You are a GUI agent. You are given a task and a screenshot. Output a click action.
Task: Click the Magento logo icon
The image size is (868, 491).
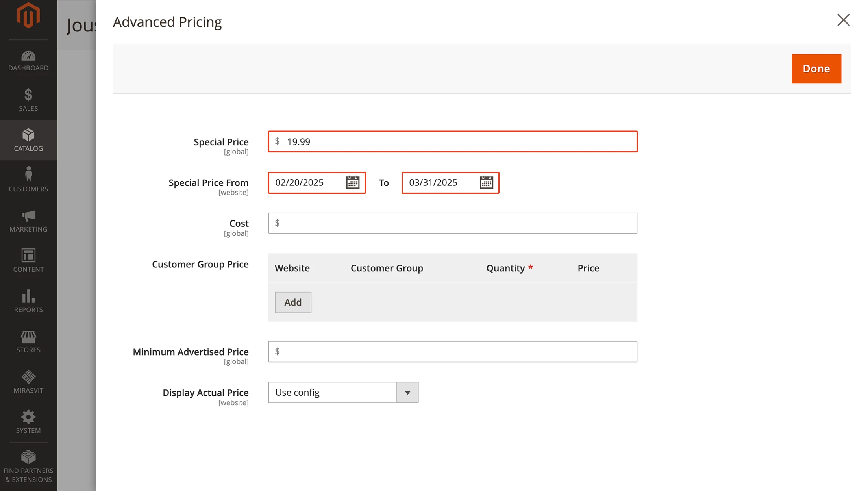(x=28, y=16)
